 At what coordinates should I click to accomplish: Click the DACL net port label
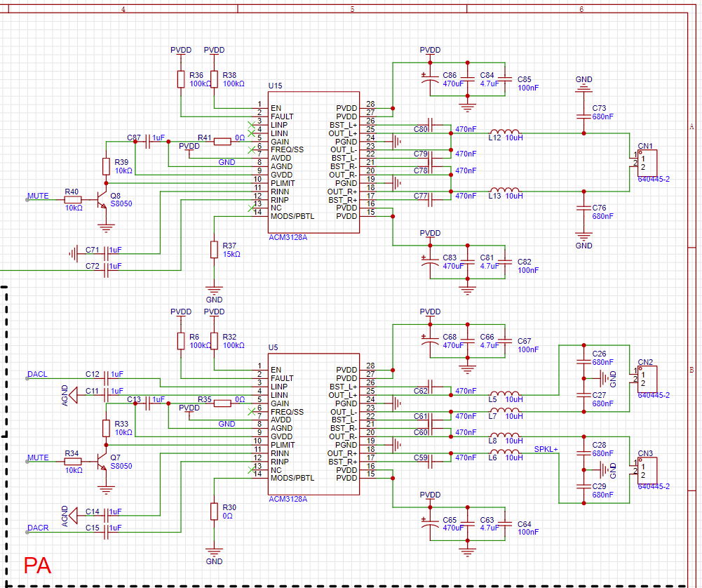click(x=37, y=374)
